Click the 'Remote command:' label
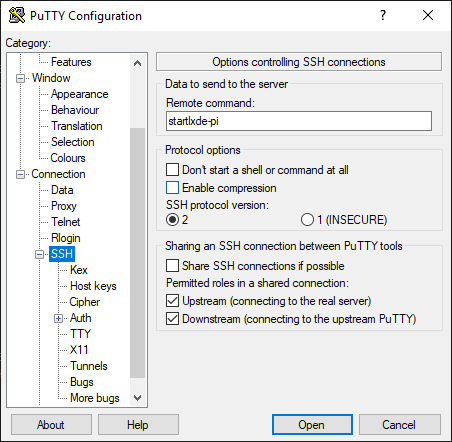Image resolution: width=452 pixels, height=442 pixels. click(x=210, y=103)
